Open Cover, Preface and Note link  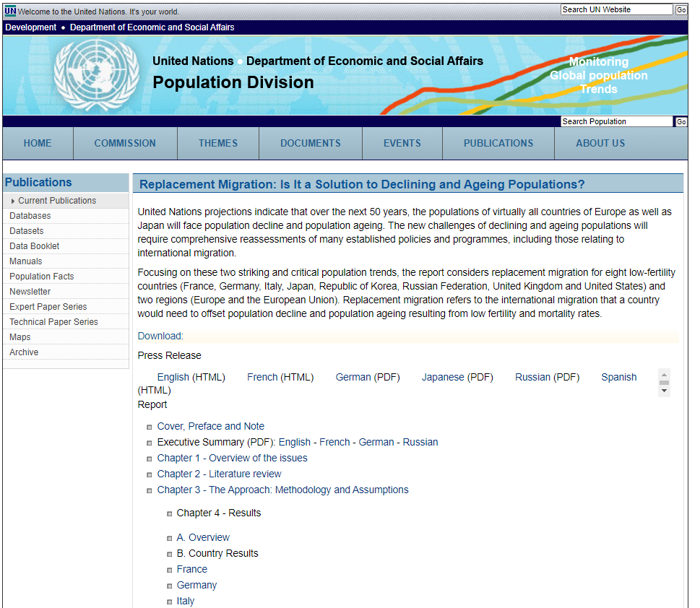tap(211, 427)
